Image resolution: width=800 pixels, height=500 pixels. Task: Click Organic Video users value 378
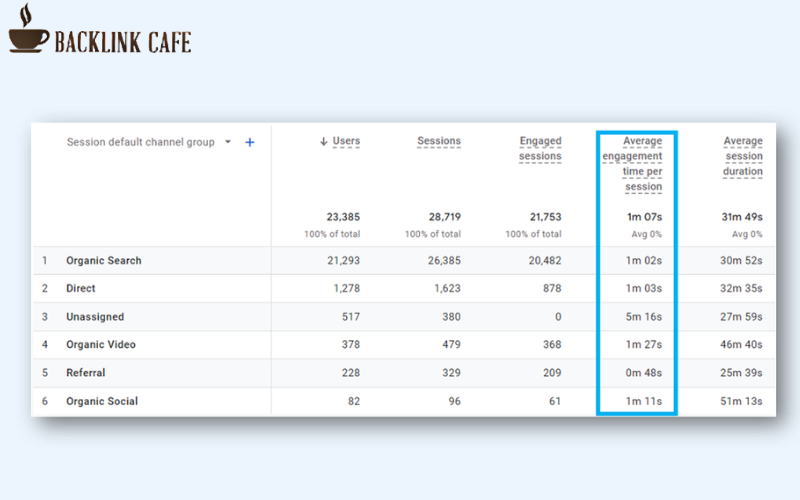(x=351, y=344)
